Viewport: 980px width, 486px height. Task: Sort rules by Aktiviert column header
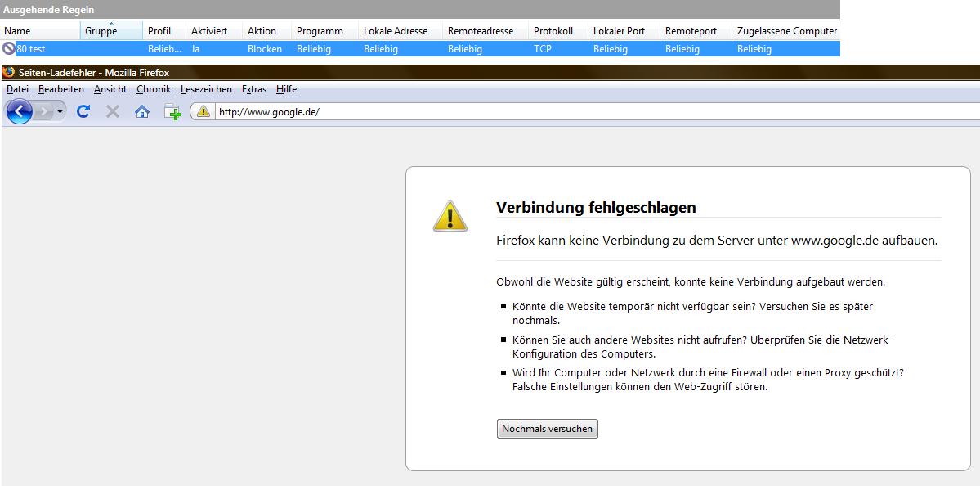(x=214, y=30)
